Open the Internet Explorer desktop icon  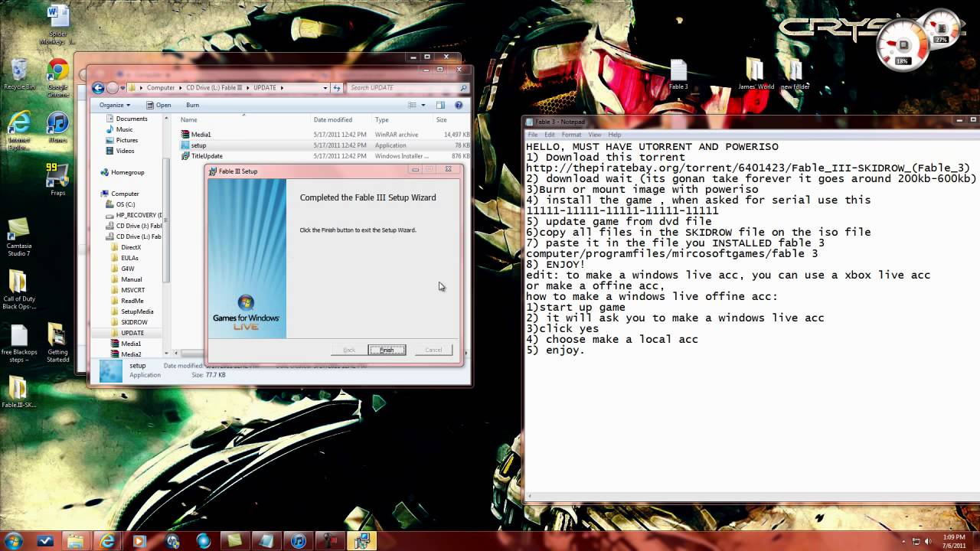pos(19,129)
